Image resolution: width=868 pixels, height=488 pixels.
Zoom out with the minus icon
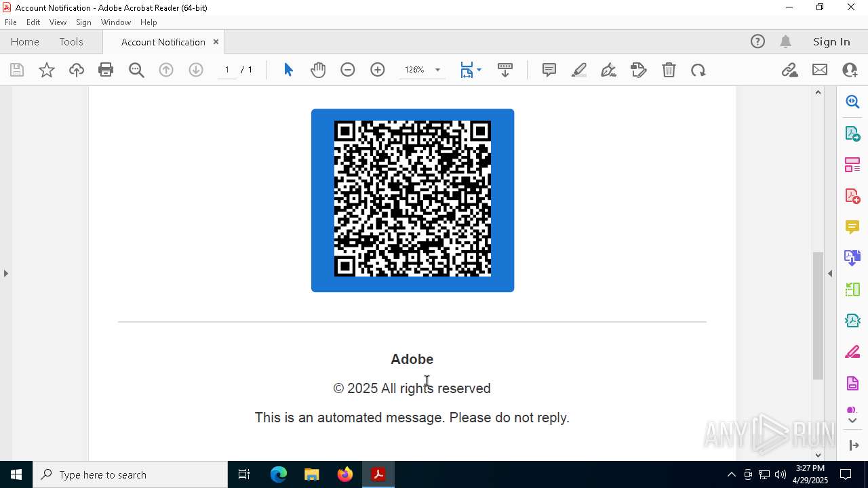coord(348,70)
